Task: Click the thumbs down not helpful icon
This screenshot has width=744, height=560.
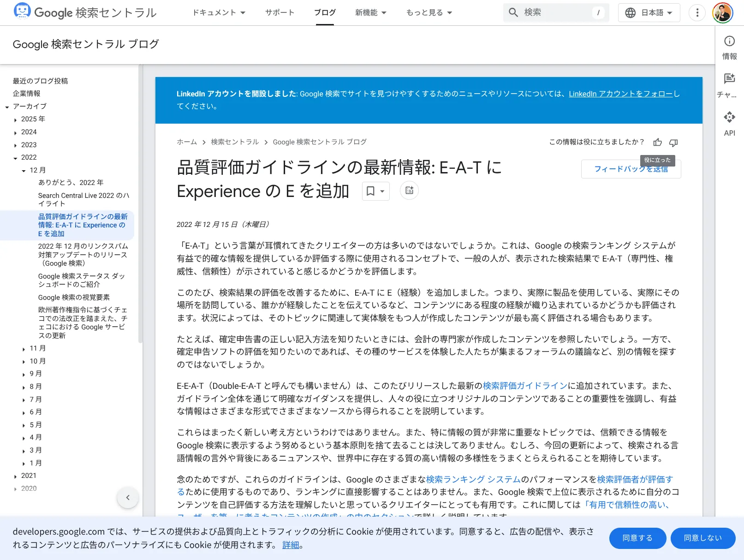Action: click(x=673, y=142)
